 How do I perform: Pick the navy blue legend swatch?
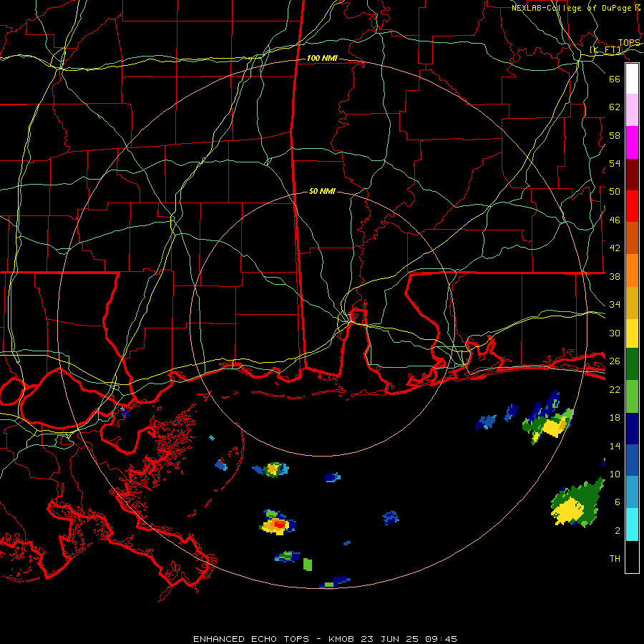tap(632, 429)
